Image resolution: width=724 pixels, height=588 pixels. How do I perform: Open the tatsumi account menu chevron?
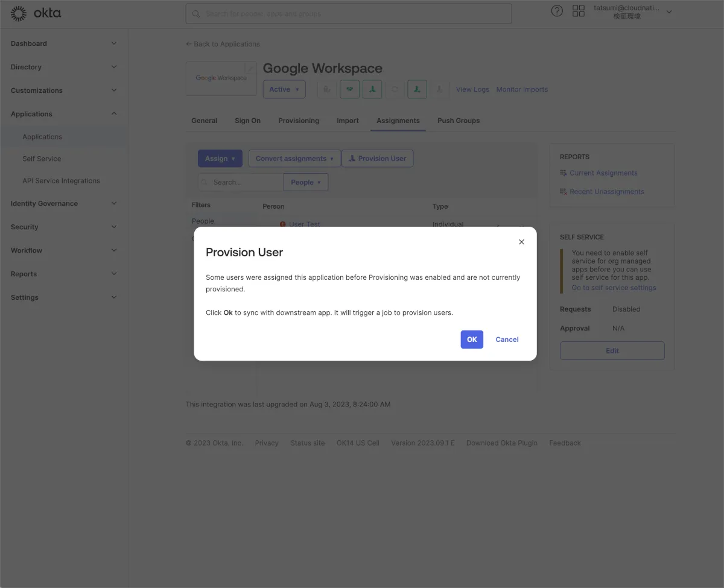click(668, 12)
